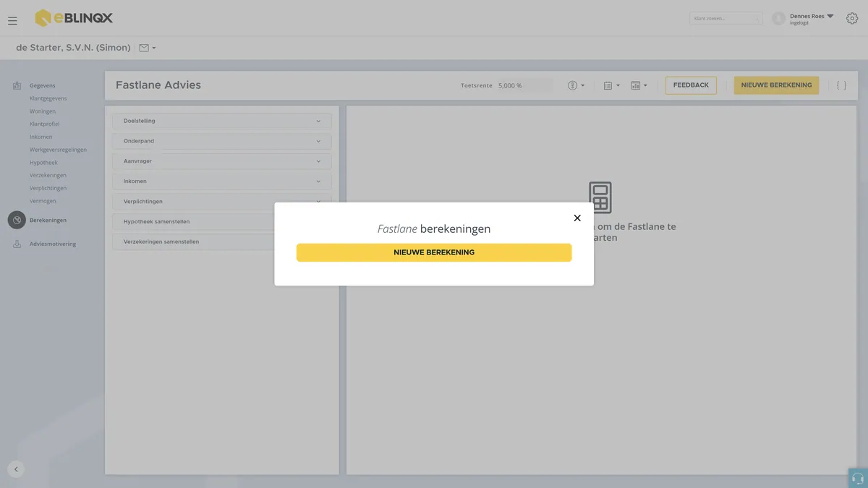The width and height of the screenshot is (868, 488).
Task: Open the settings gear
Action: (x=852, y=19)
